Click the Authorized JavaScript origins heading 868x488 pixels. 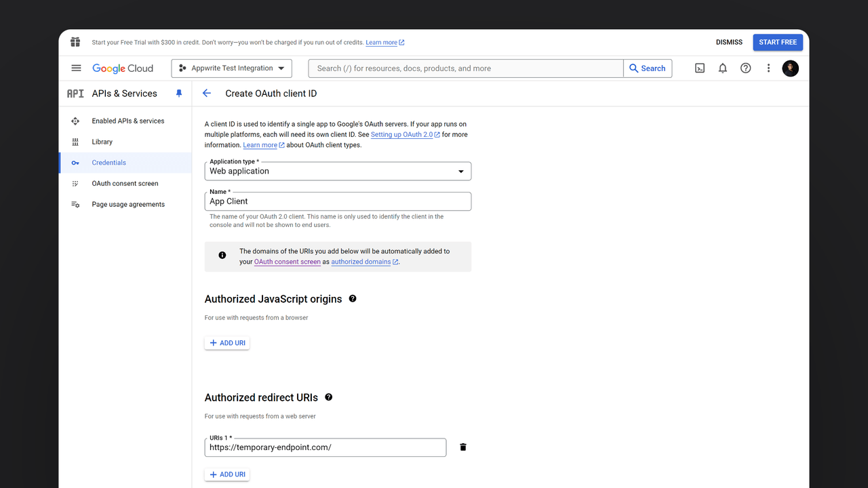273,299
